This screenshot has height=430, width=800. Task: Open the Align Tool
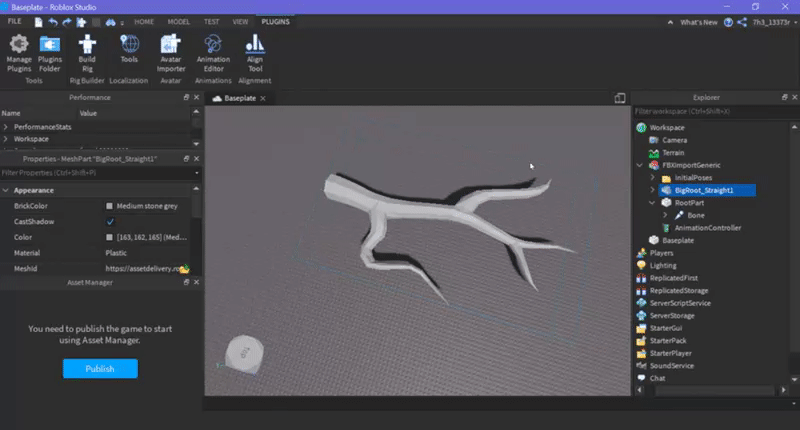tap(255, 53)
